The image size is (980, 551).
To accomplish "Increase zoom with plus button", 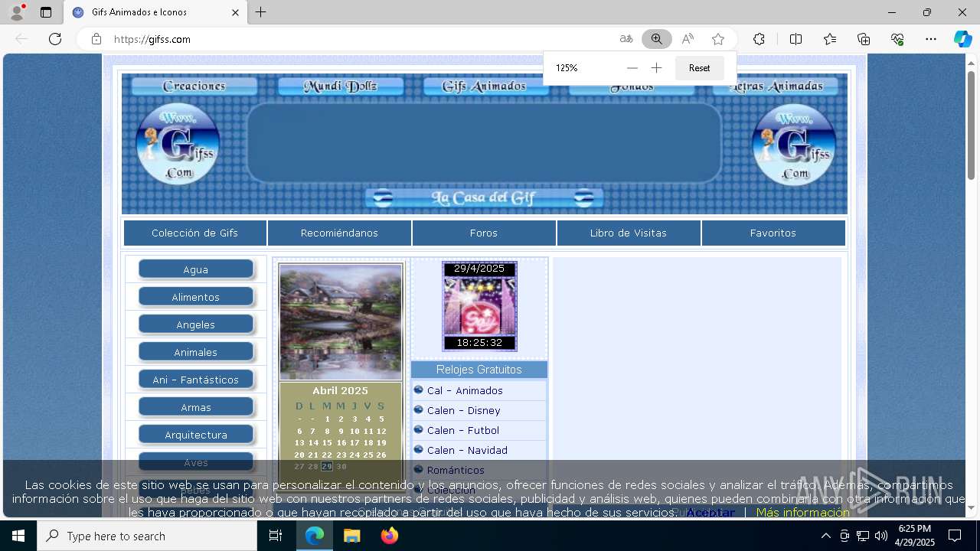I will coord(656,68).
